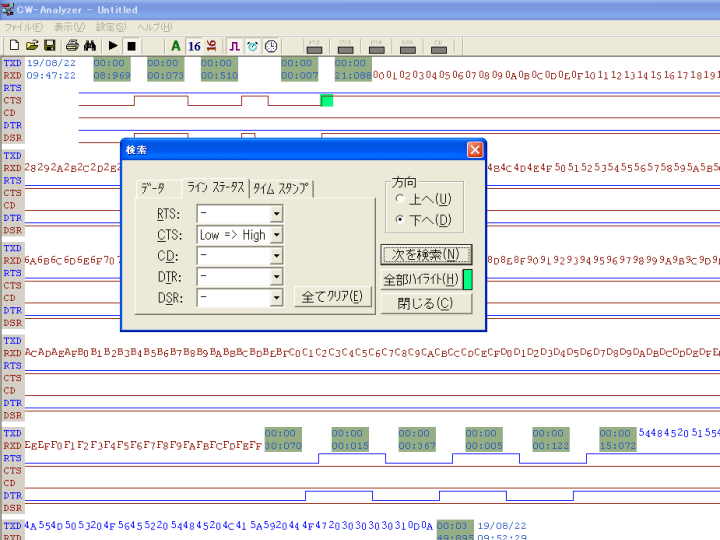Image resolution: width=720 pixels, height=540 pixels.
Task: Click the 30:070 timestamp block
Action: (283, 439)
